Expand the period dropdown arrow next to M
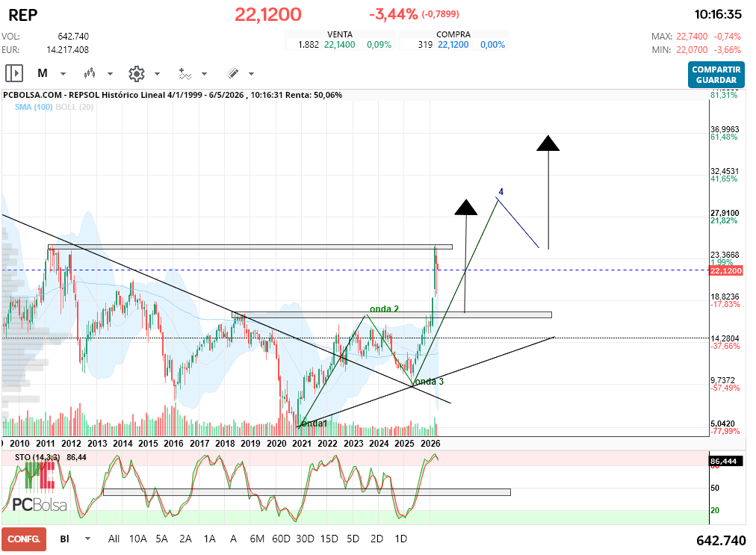This screenshot has width=756, height=555. click(63, 74)
